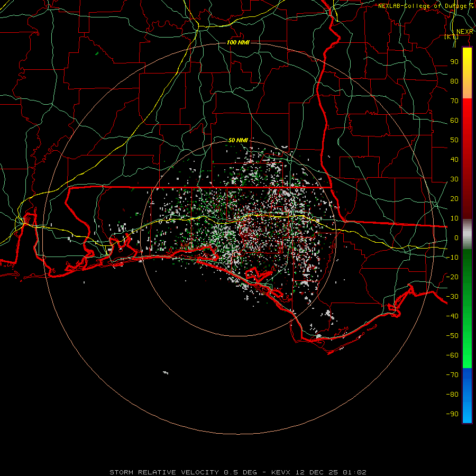Click the KEVX station identifier in the footer
This screenshot has height=476, width=476.
281,472
